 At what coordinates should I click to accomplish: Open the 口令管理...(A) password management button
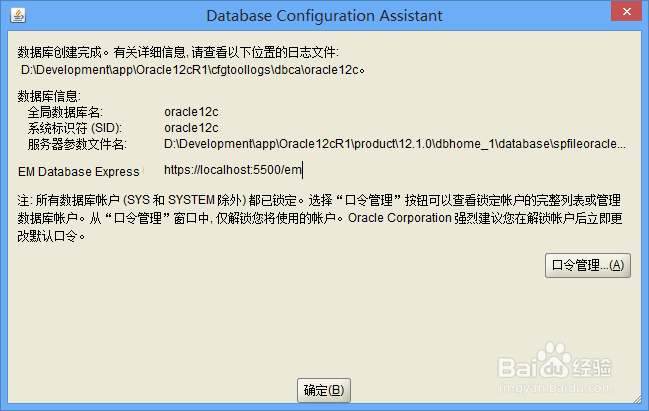click(588, 265)
